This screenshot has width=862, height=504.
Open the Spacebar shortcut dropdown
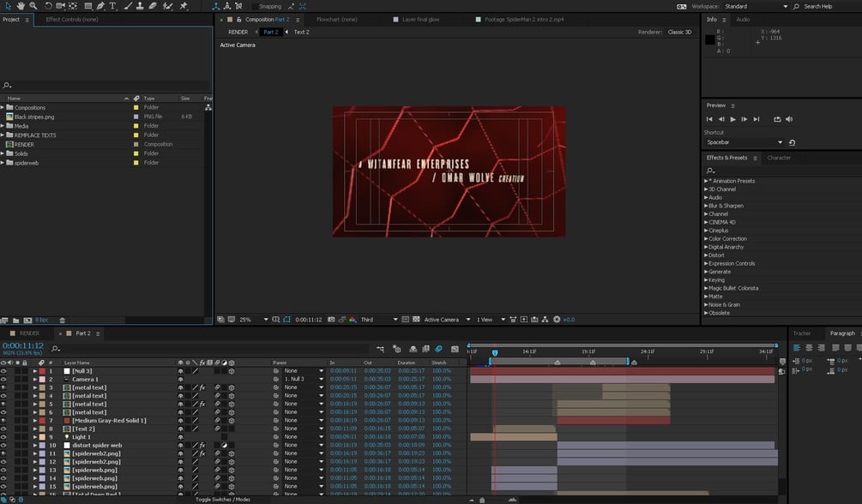tap(744, 142)
